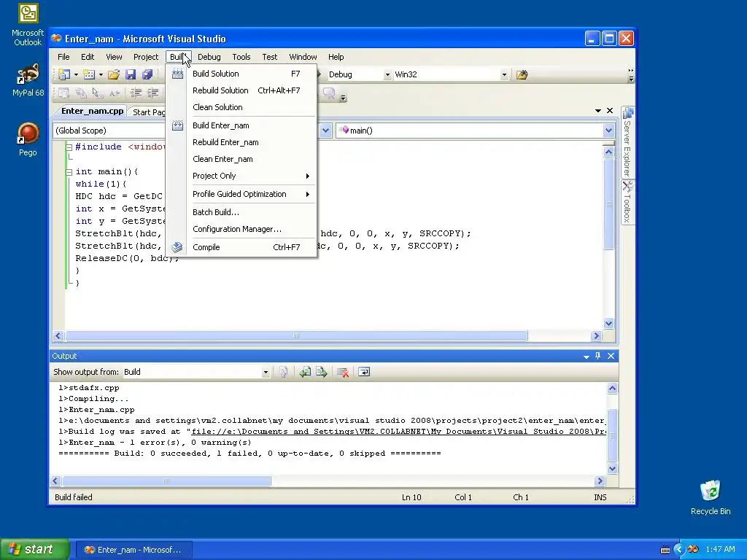Screen dimensions: 747x560
Task: Open the Global Scope dropdown arrow
Action: [325, 131]
